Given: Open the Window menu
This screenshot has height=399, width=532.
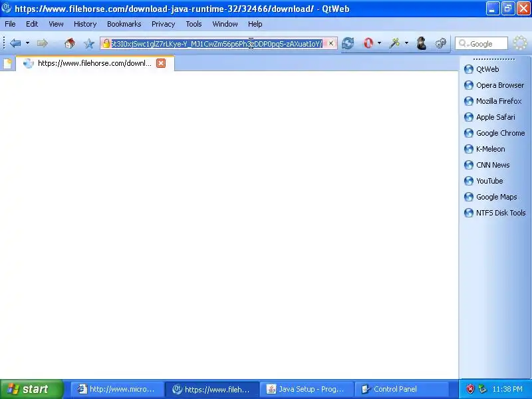Looking at the screenshot, I should click(x=225, y=24).
